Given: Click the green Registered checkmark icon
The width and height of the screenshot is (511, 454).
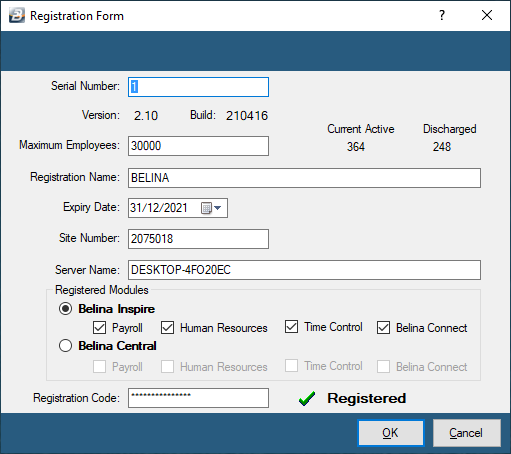Looking at the screenshot, I should (x=307, y=398).
